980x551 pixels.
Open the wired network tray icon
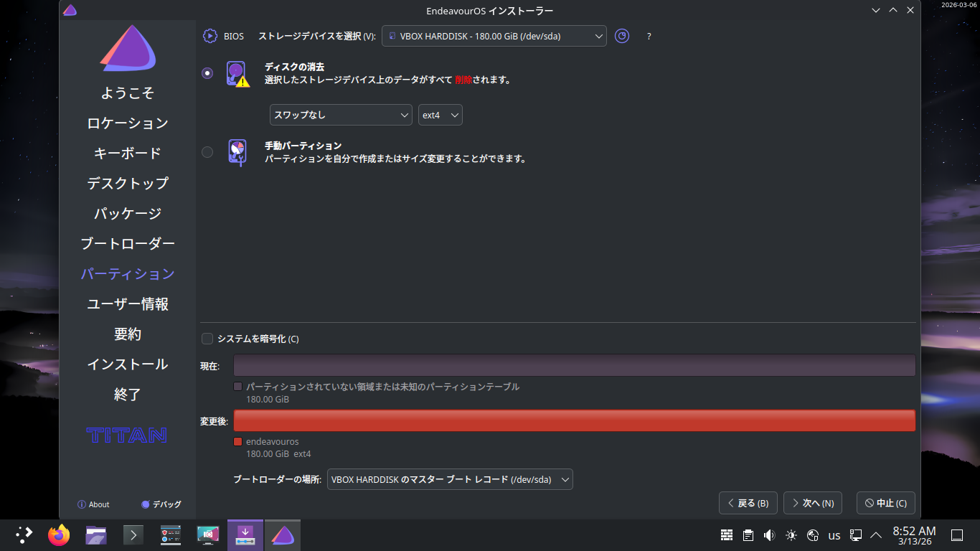click(856, 535)
